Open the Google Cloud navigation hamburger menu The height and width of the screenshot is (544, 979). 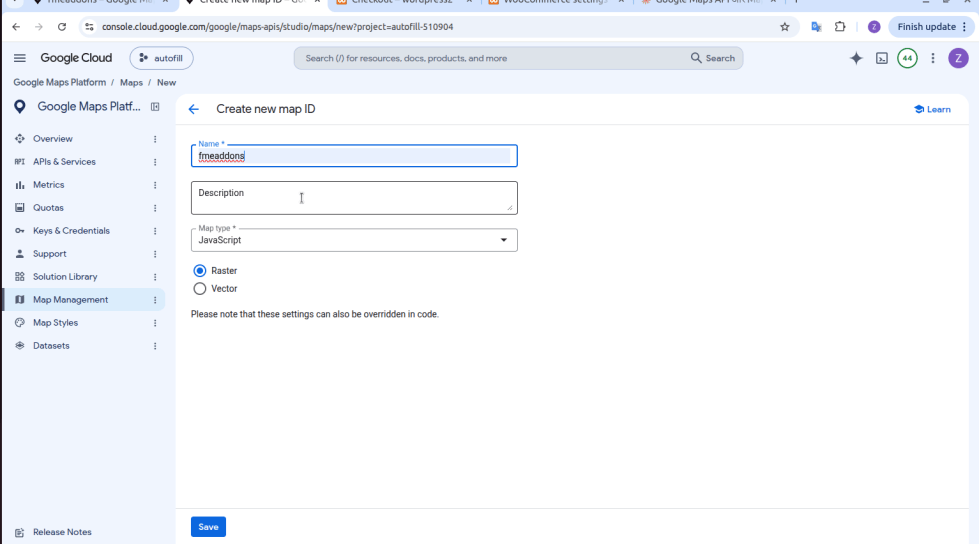[20, 58]
